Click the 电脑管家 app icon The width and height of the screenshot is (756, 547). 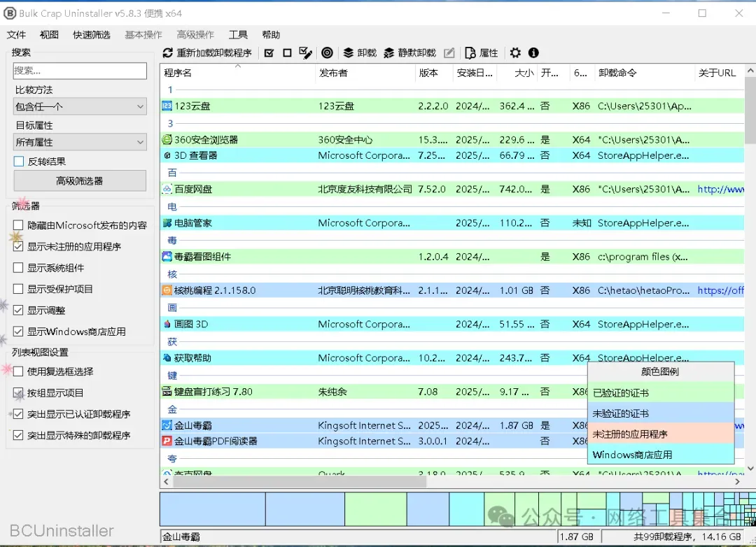pyautogui.click(x=167, y=222)
